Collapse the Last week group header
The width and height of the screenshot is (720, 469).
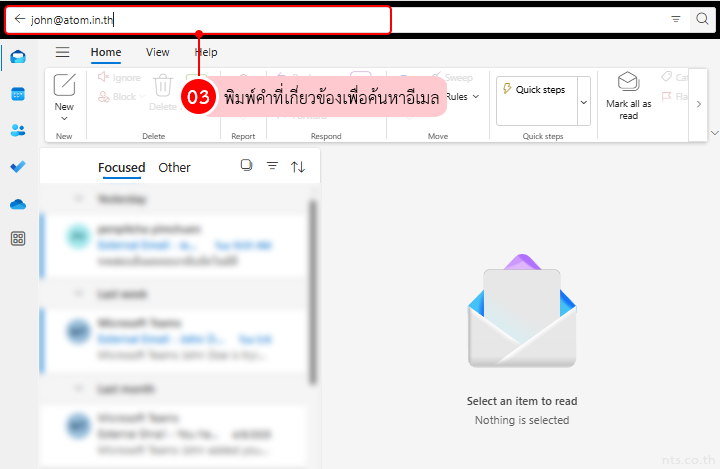(79, 294)
